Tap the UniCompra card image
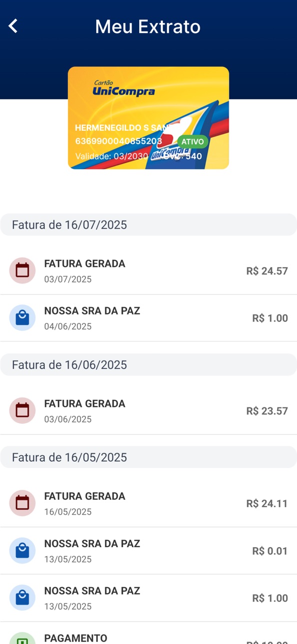The height and width of the screenshot is (644, 297). (x=148, y=118)
